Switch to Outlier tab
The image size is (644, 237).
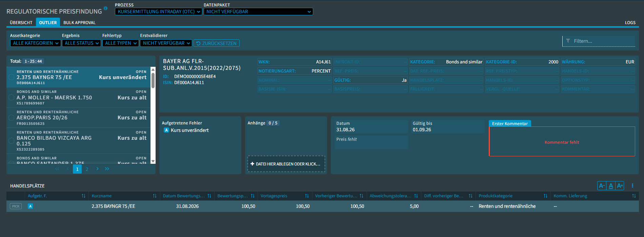click(x=48, y=22)
